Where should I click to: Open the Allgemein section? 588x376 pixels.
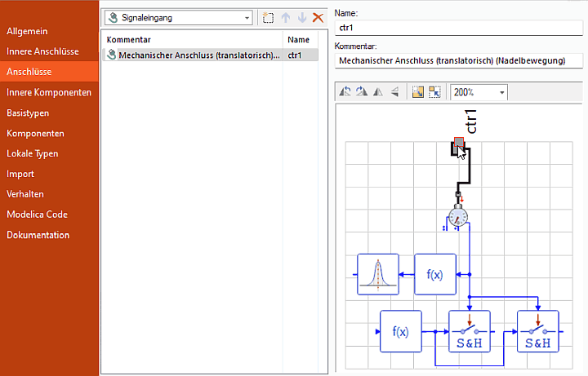[27, 31]
